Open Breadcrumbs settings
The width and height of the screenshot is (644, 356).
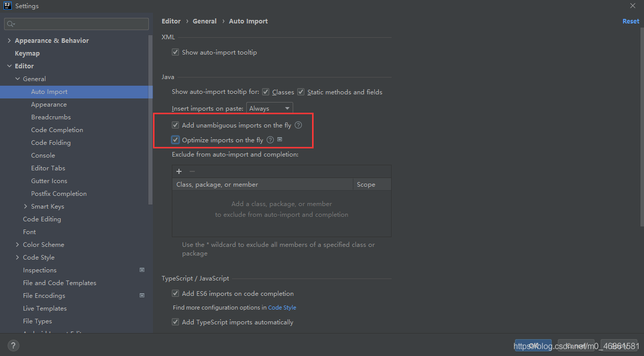(51, 117)
